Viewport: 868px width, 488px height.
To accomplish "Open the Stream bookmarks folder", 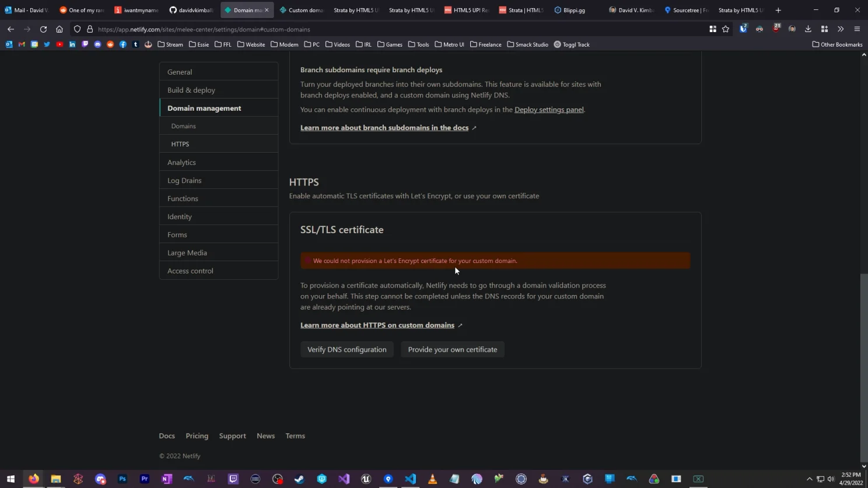I will (x=169, y=44).
